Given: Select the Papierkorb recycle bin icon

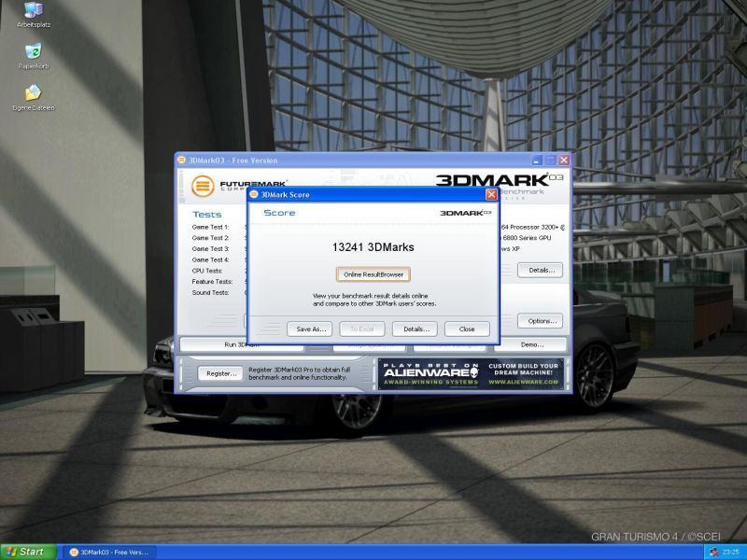Looking at the screenshot, I should (x=34, y=56).
